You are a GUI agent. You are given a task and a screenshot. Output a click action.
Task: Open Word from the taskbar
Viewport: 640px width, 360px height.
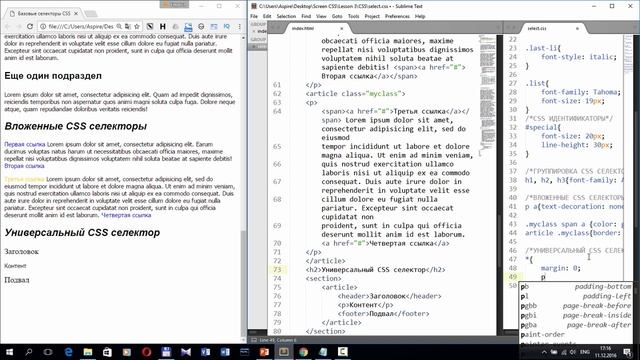tap(225, 352)
